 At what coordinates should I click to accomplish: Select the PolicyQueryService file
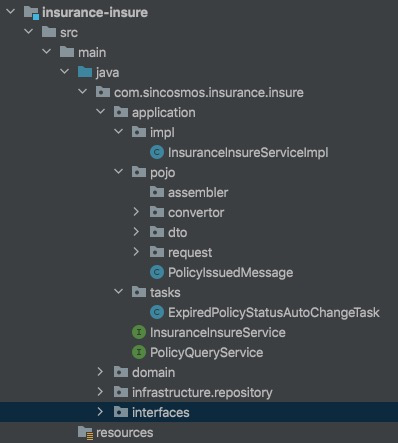tap(206, 352)
